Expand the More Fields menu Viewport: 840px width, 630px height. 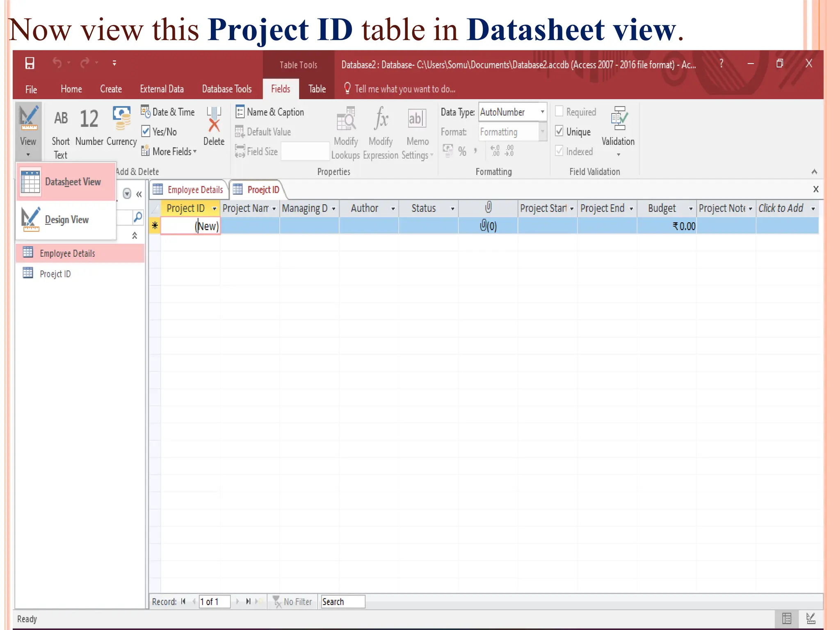169,151
